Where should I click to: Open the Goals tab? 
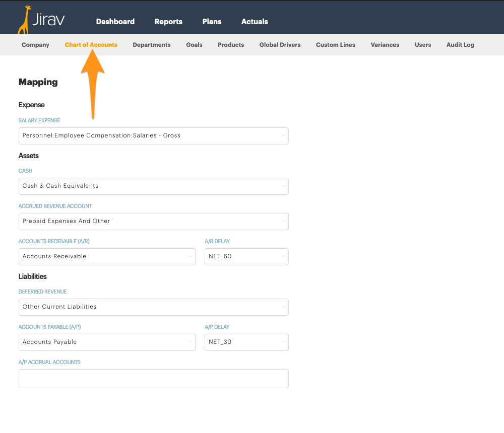(194, 45)
